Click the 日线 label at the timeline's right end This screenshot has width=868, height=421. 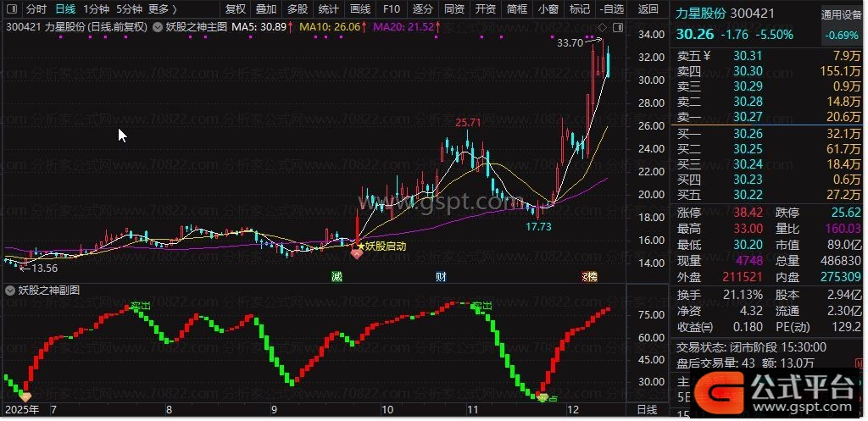point(646,409)
